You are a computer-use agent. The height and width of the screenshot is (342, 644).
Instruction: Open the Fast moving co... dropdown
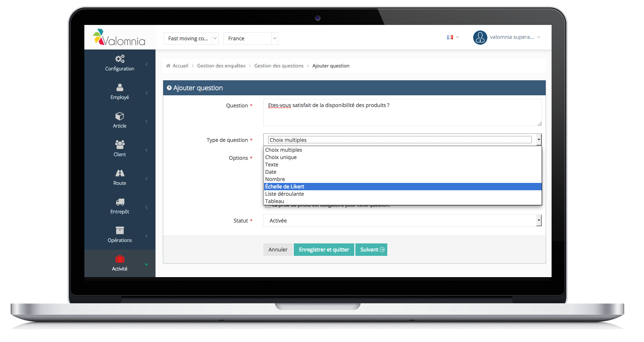pyautogui.click(x=191, y=38)
